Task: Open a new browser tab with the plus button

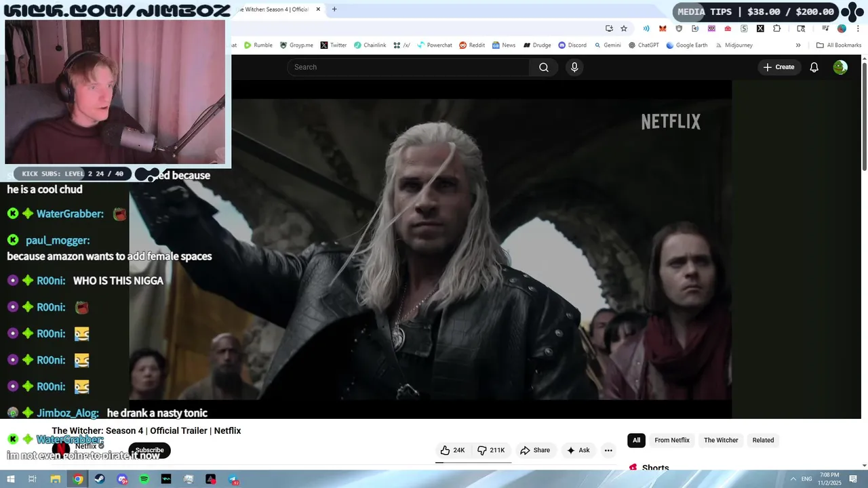Action: click(x=334, y=9)
